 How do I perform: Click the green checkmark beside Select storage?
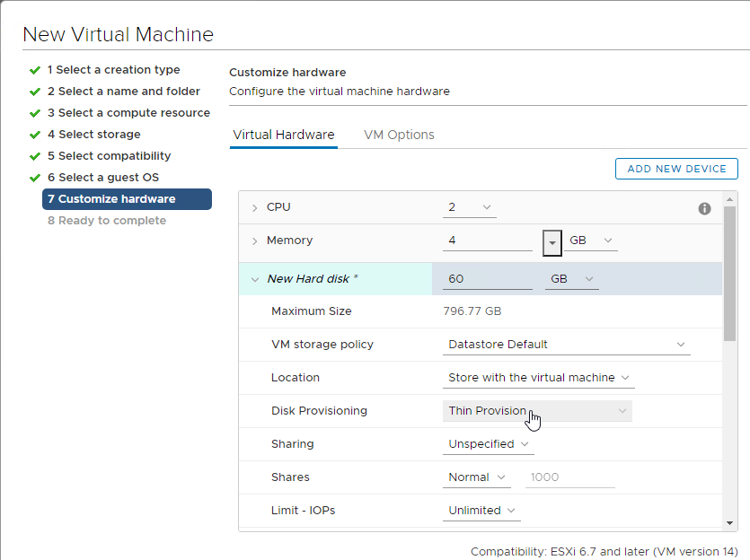click(x=35, y=135)
